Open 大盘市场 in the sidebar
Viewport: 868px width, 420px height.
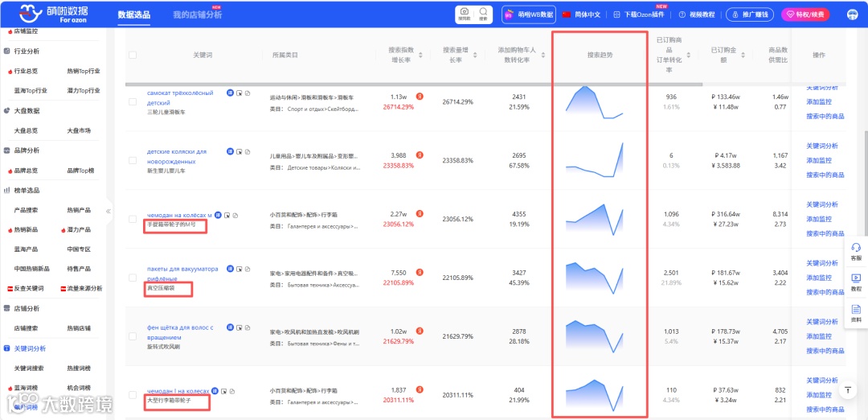(x=79, y=131)
